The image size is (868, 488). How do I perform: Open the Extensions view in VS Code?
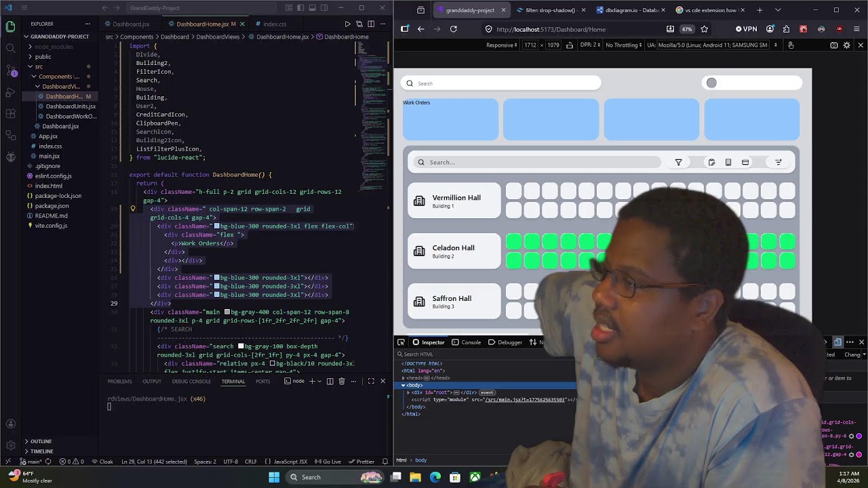click(x=10, y=113)
